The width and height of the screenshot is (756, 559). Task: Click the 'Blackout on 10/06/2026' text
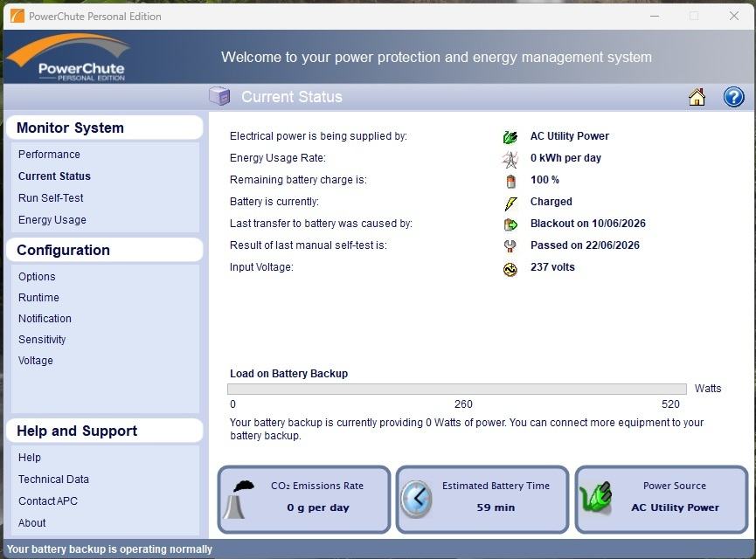point(587,223)
